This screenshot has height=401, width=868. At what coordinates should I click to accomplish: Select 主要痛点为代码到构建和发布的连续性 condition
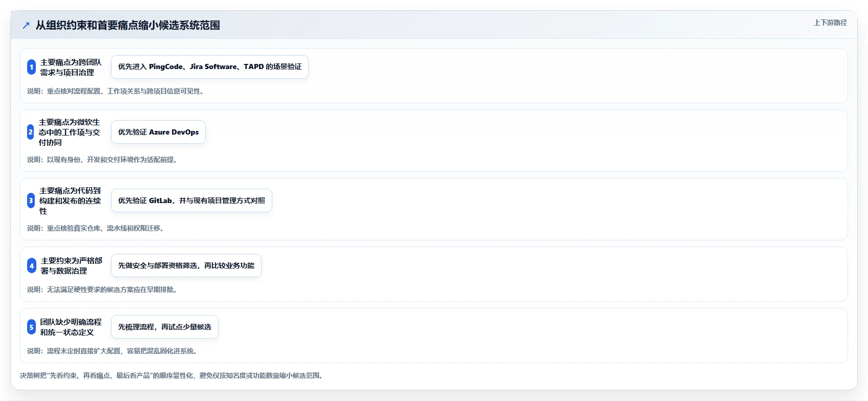(x=70, y=201)
